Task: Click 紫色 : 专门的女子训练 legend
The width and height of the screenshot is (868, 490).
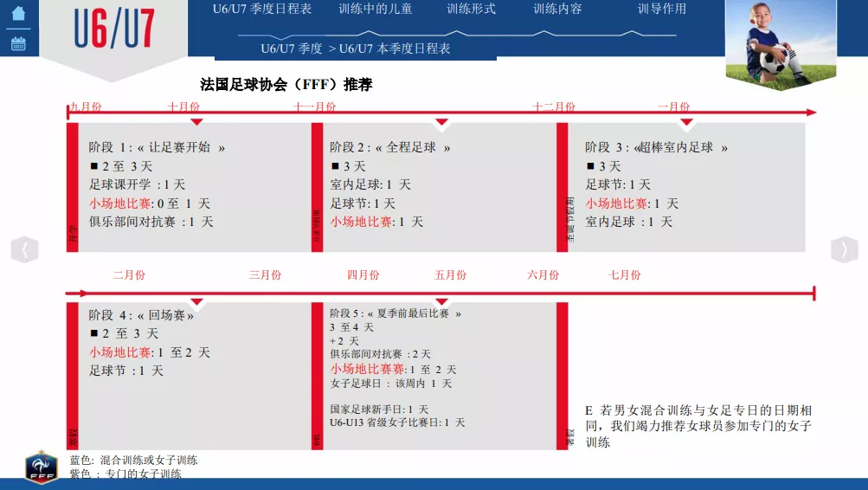Action: pos(125,474)
